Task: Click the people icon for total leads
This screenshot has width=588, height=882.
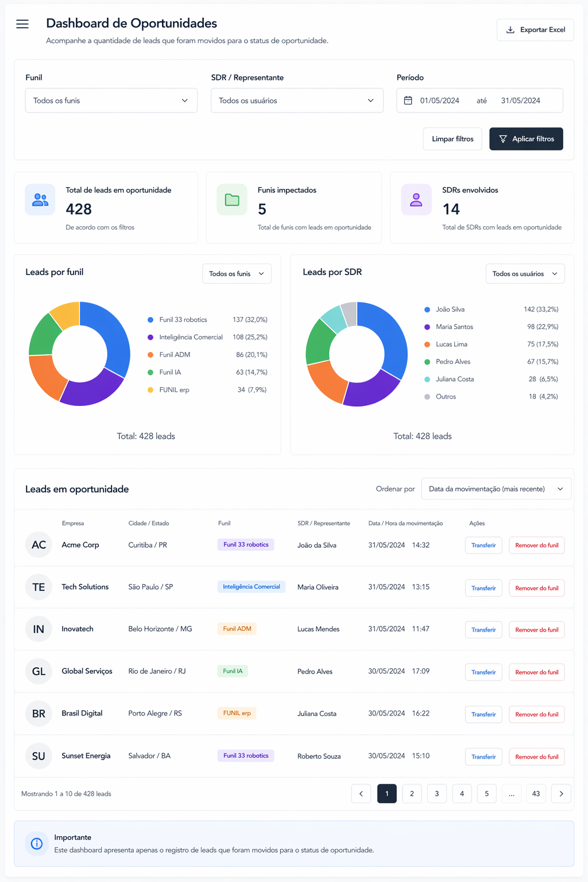Action: [x=40, y=200]
